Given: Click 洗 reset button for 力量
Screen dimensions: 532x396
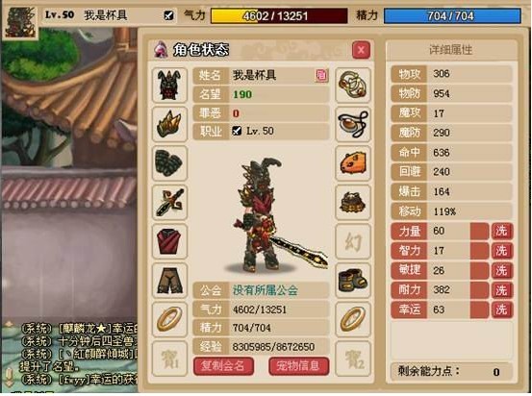Looking at the screenshot, I should [502, 232].
